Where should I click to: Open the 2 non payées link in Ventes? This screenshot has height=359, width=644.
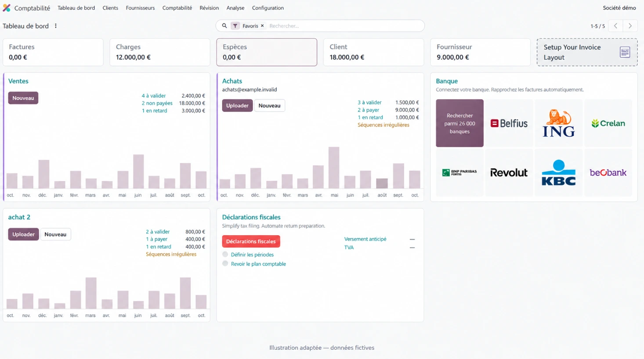point(157,103)
